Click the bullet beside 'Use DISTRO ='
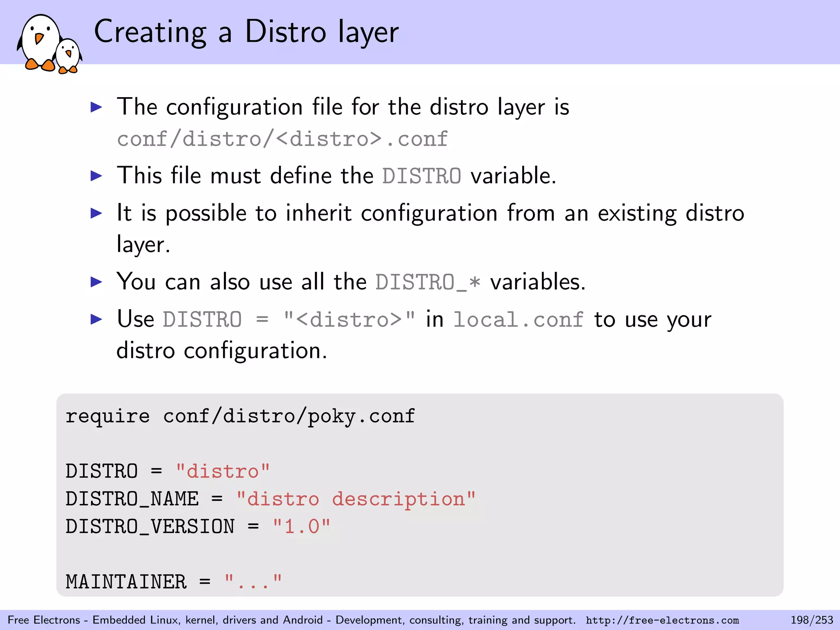This screenshot has width=840, height=630. point(96,319)
